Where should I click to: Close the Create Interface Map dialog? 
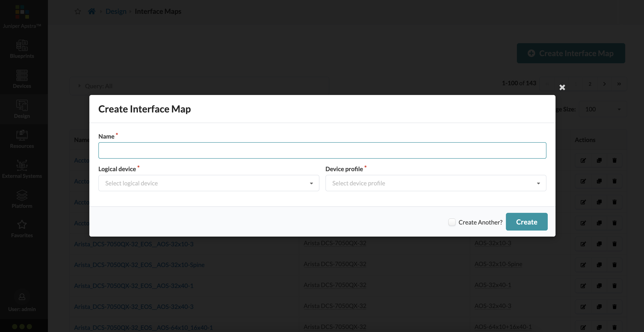pos(562,87)
